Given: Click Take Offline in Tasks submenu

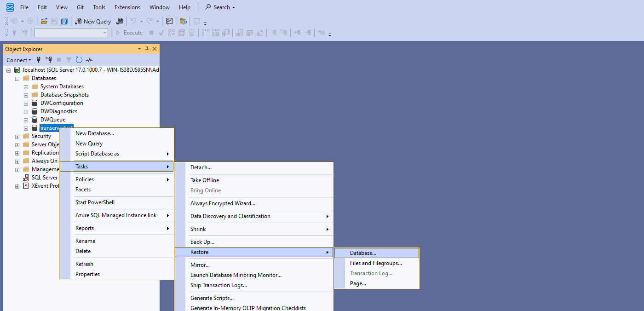Looking at the screenshot, I should click(x=205, y=180).
